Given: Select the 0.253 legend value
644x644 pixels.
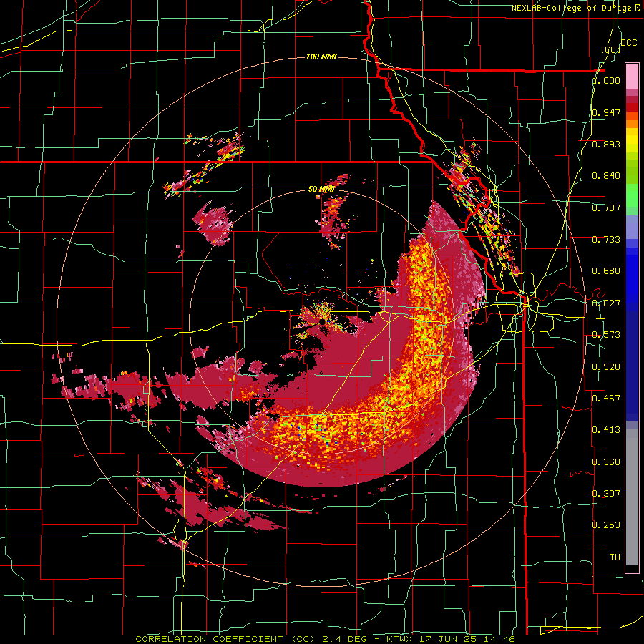Looking at the screenshot, I should [606, 525].
